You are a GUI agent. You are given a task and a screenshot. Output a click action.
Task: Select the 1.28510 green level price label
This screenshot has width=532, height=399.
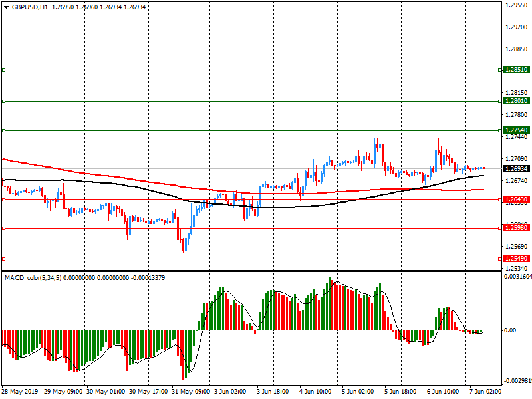516,70
